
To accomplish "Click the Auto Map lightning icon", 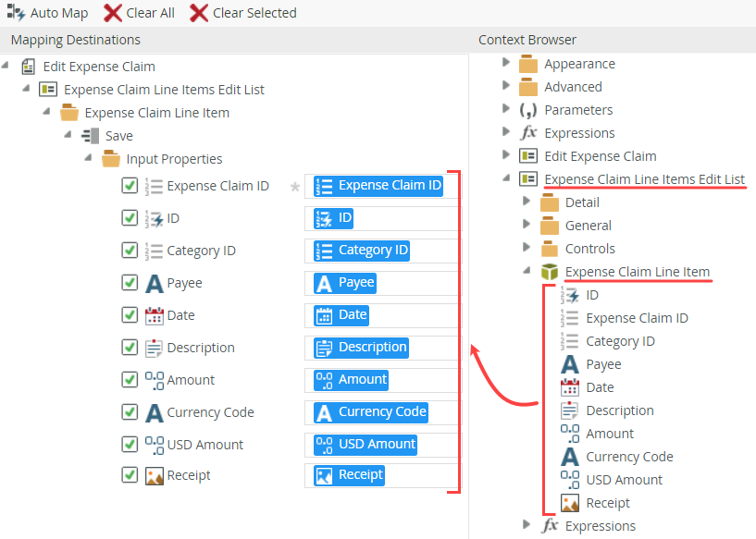I will (x=16, y=13).
